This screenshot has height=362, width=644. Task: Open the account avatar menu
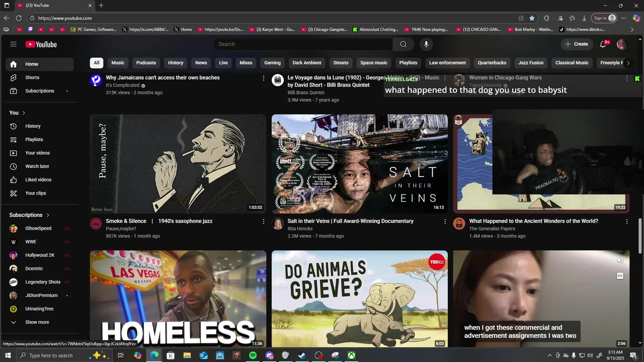pyautogui.click(x=621, y=44)
